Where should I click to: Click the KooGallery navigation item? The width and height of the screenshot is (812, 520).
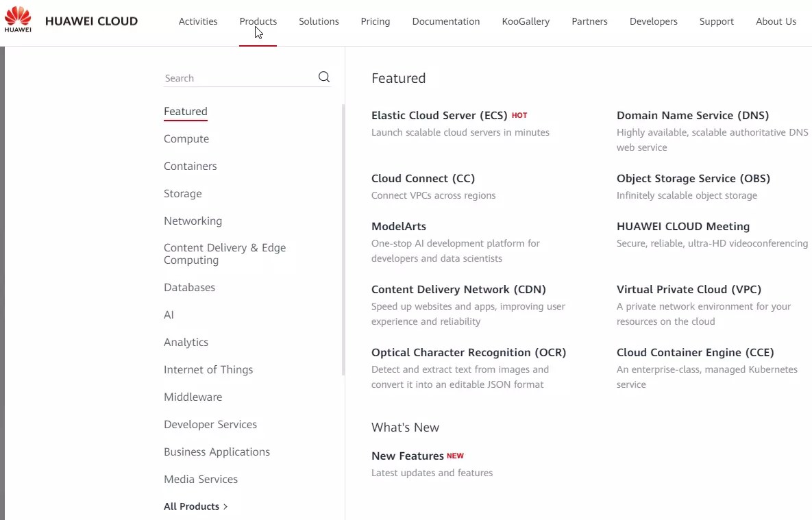pos(526,21)
